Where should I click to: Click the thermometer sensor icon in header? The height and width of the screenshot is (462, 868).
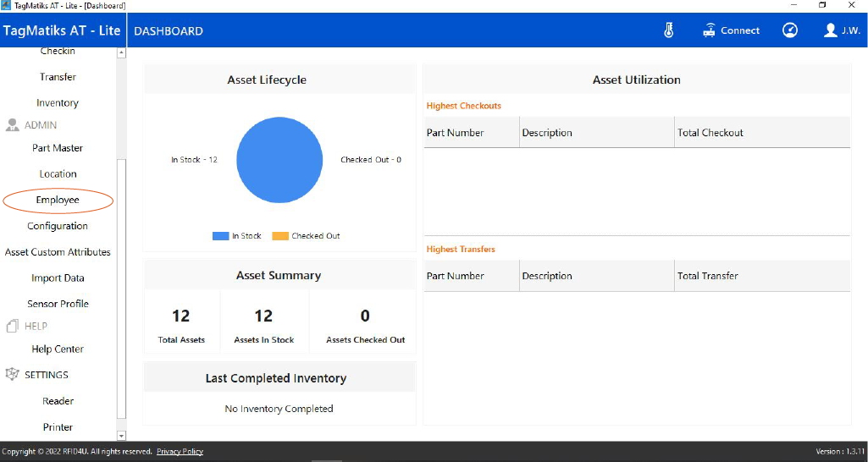click(x=668, y=30)
